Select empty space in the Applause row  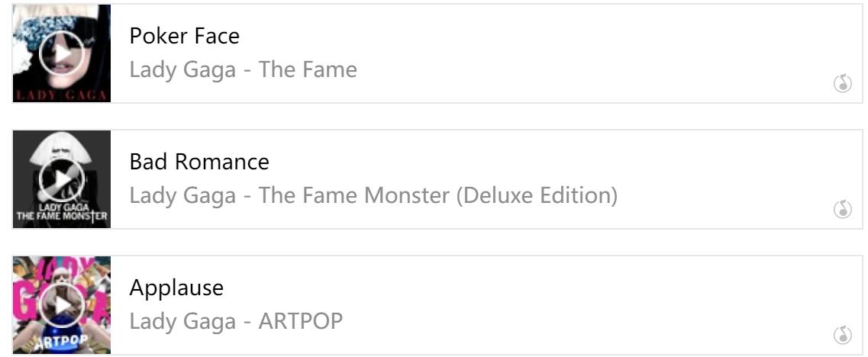[x=573, y=305]
